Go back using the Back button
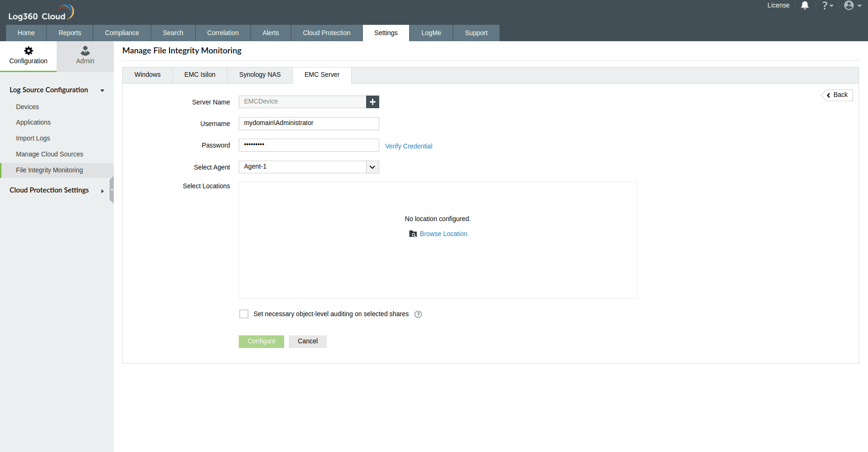 (837, 95)
